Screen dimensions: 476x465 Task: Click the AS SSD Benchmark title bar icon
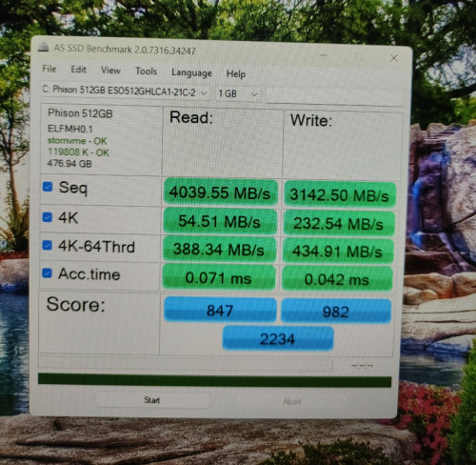(x=43, y=47)
